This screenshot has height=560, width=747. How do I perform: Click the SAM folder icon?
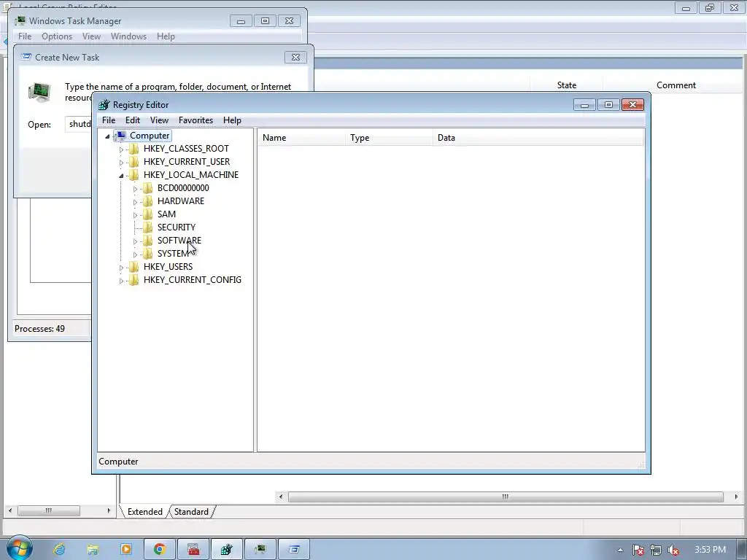click(147, 214)
